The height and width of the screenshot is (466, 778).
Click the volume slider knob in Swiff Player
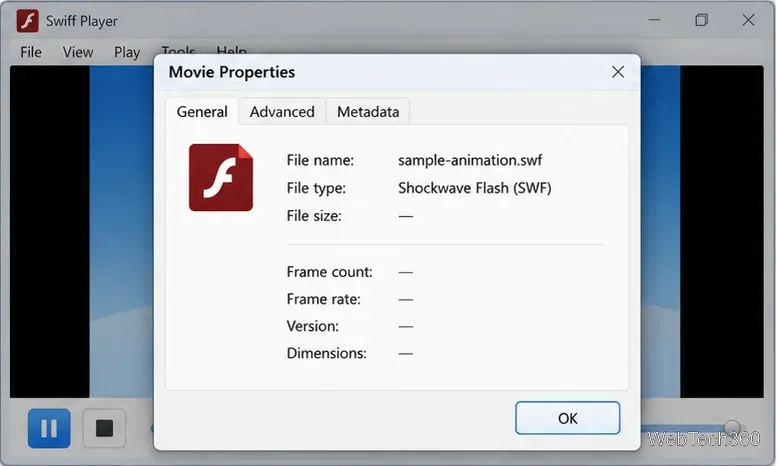click(x=732, y=427)
